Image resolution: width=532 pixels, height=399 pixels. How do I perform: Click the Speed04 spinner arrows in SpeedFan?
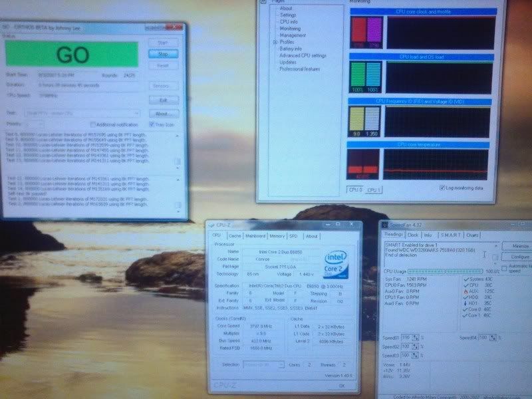tap(493, 338)
